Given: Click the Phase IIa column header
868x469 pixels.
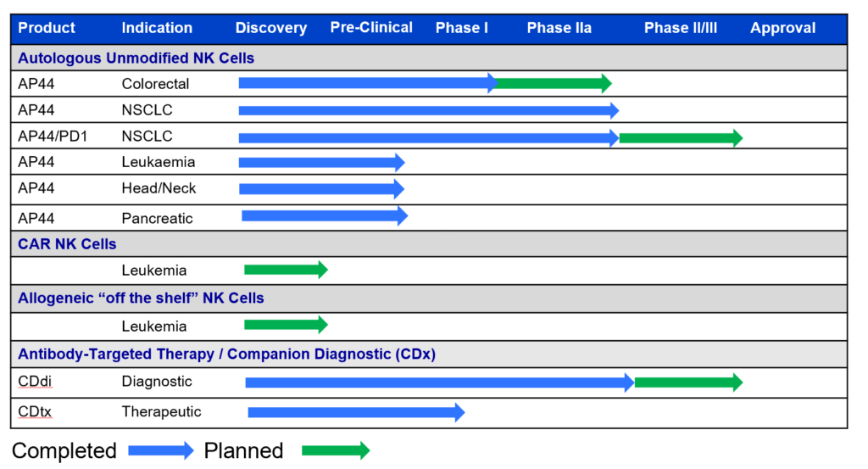Looking at the screenshot, I should pos(559,28).
